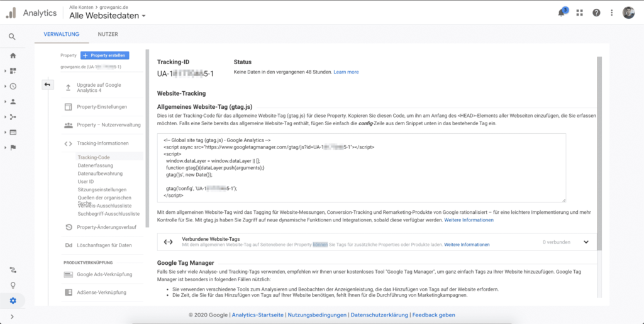
Task: Open notifications bell icon
Action: point(561,13)
